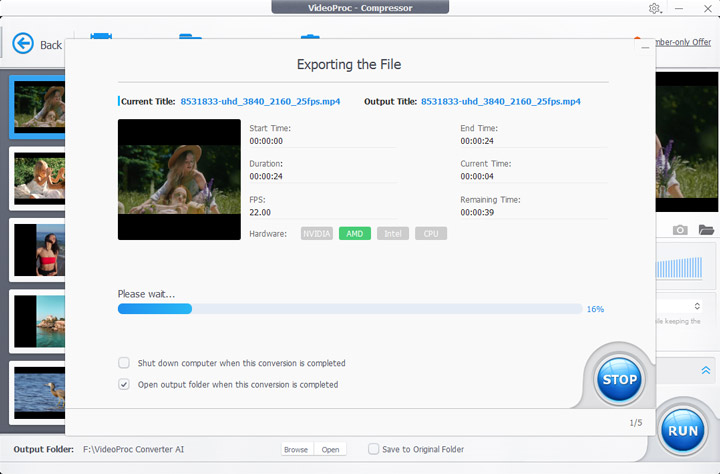Click the 1/5 queue counter

tap(636, 423)
